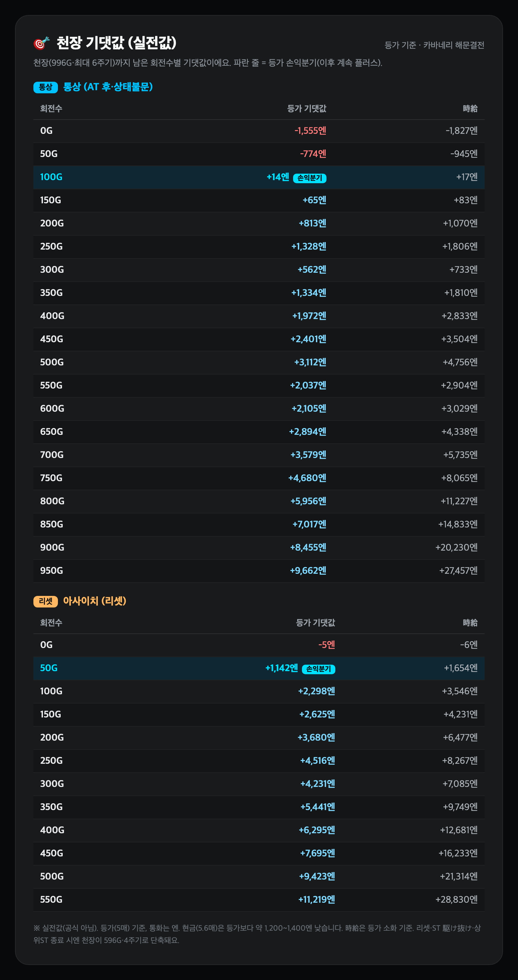The width and height of the screenshot is (518, 980).
Task: Select the value +3,112엔
Action: point(310,363)
